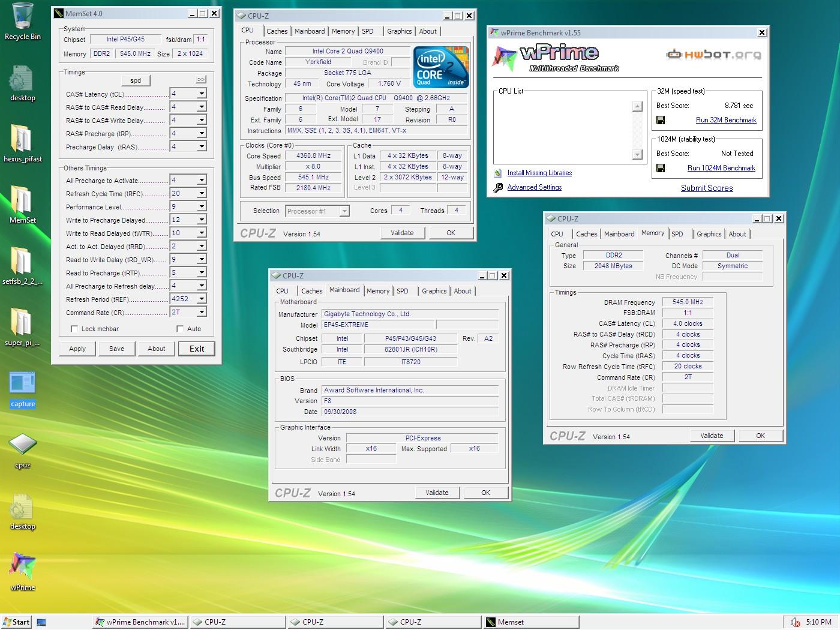Image resolution: width=840 pixels, height=630 pixels.
Task: Open the Performance Level dropdown
Action: [202, 206]
